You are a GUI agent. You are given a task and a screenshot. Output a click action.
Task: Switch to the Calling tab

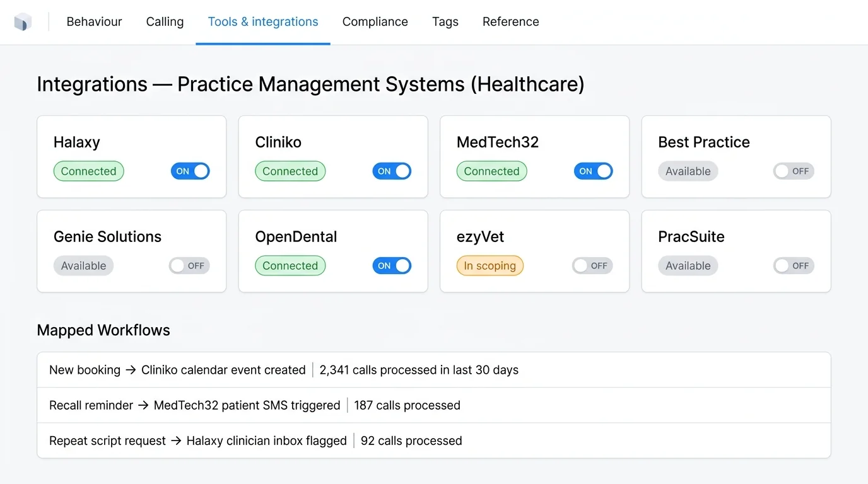click(165, 21)
